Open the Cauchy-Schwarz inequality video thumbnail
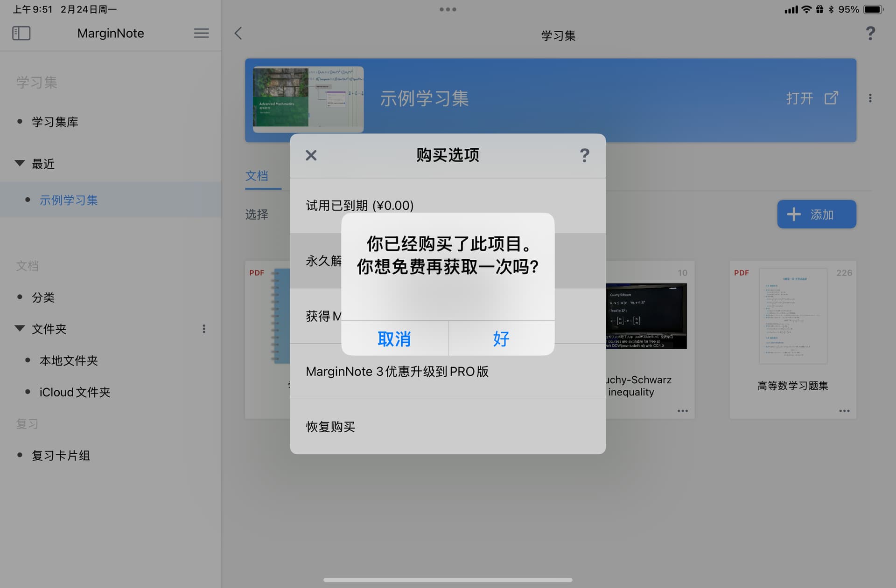Image resolution: width=896 pixels, height=588 pixels. [x=646, y=316]
